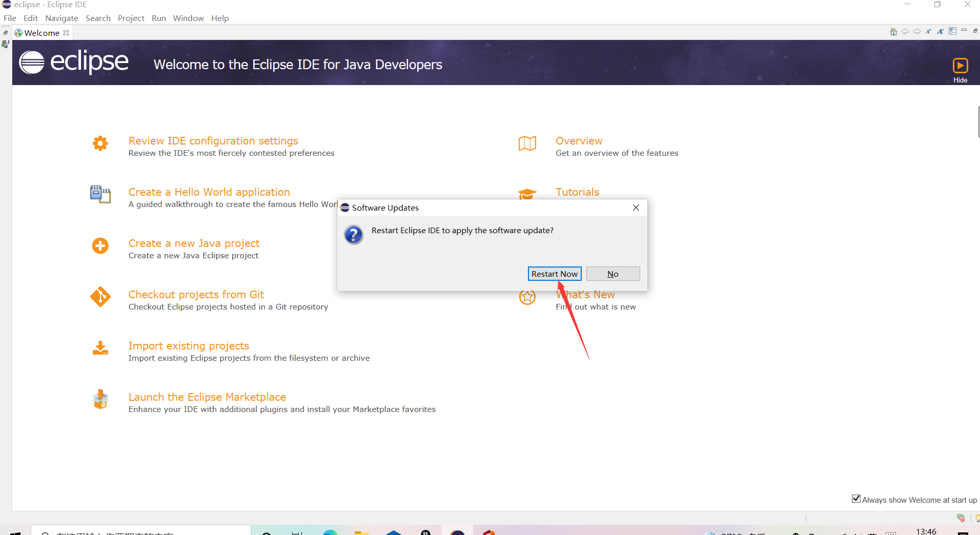Navigate back with the left arrow icon
Image resolution: width=980 pixels, height=535 pixels.
(x=905, y=32)
